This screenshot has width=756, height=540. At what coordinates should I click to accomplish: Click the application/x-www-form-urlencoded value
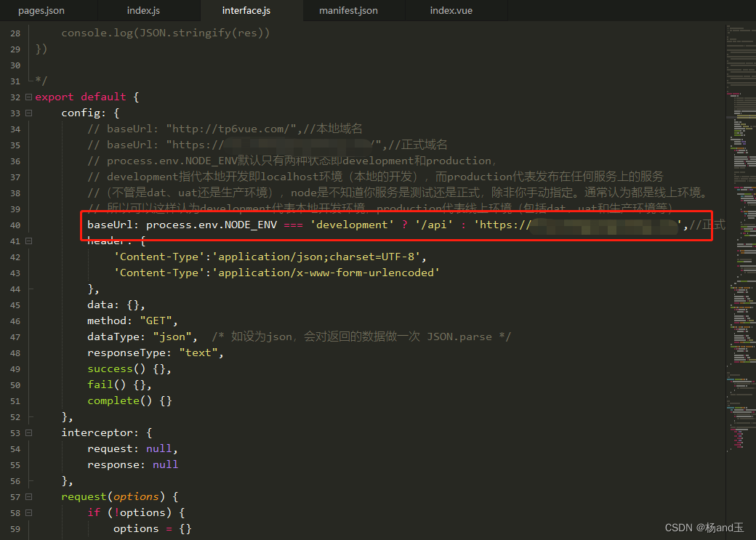326,273
